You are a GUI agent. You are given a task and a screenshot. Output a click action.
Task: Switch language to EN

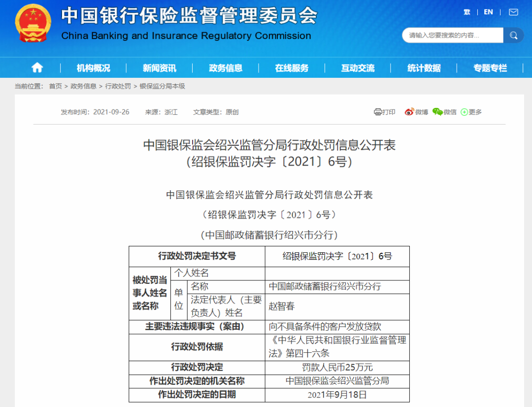488,12
